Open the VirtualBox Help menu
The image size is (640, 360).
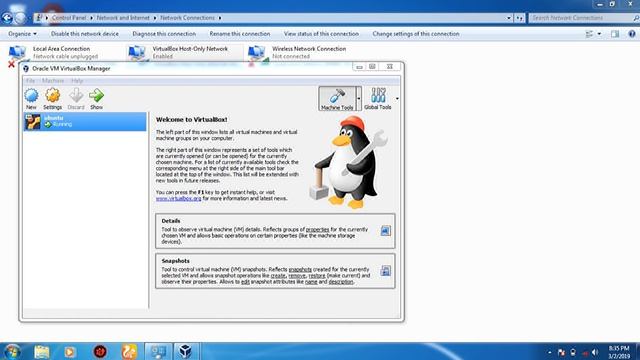pyautogui.click(x=77, y=81)
